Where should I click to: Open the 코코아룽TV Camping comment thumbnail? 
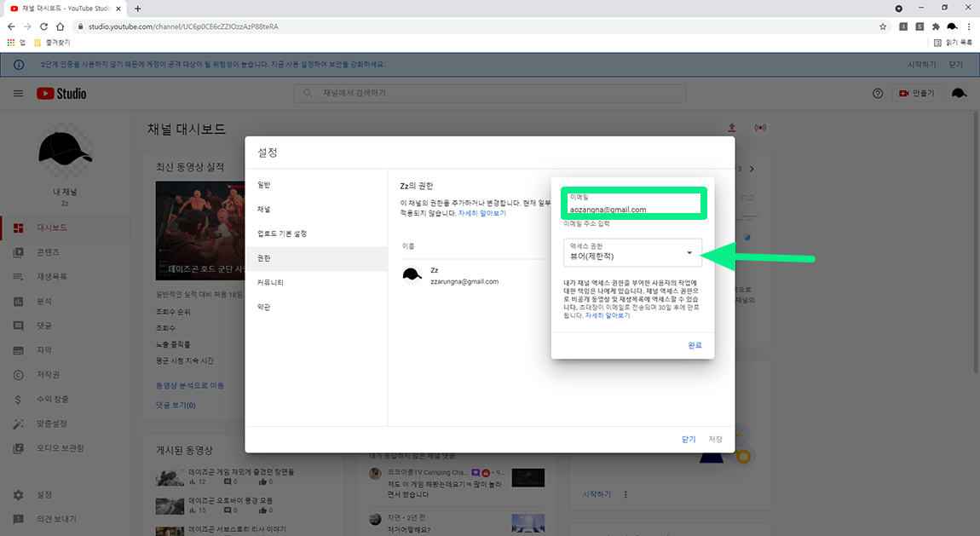pyautogui.click(x=528, y=478)
